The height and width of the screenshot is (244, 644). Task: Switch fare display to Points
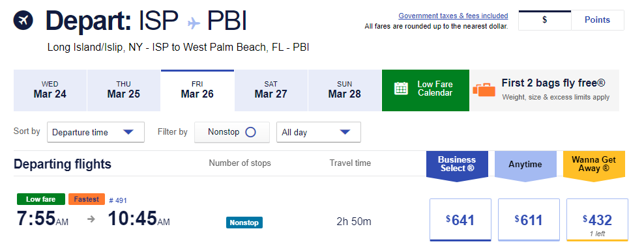pos(597,20)
